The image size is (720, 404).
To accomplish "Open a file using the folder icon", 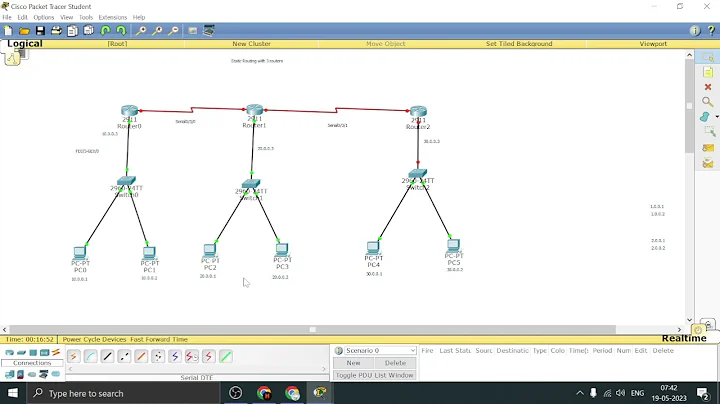I will (24, 31).
